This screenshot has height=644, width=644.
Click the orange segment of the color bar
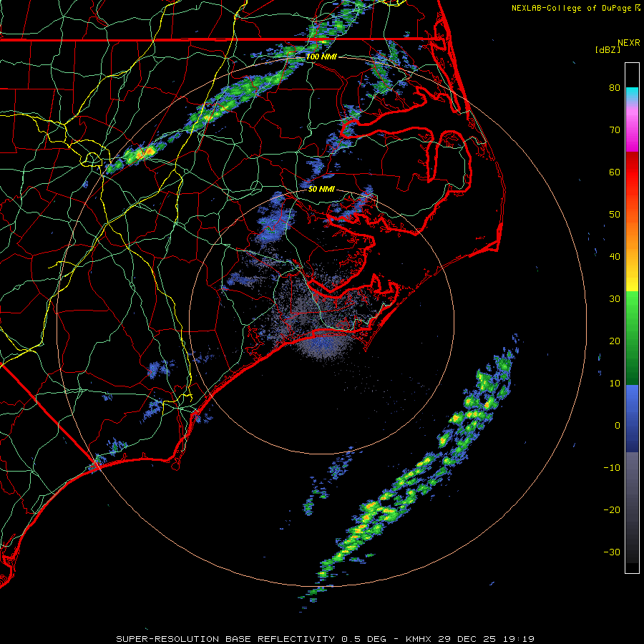(632, 236)
